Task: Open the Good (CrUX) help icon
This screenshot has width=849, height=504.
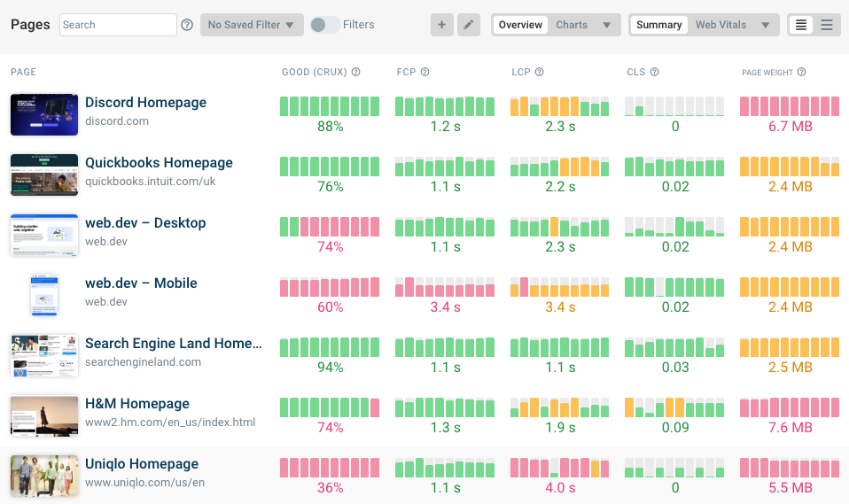Action: coord(355,72)
